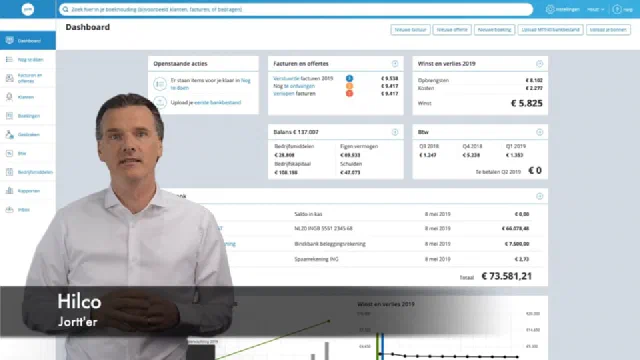Follow the Nog te doen link in Openstaande acties

pos(210,84)
